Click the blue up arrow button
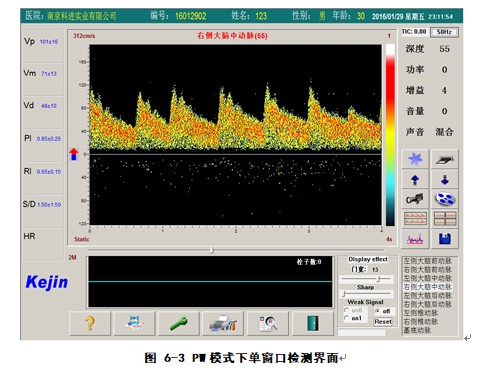Screen dimensions: 483x371 [415, 180]
